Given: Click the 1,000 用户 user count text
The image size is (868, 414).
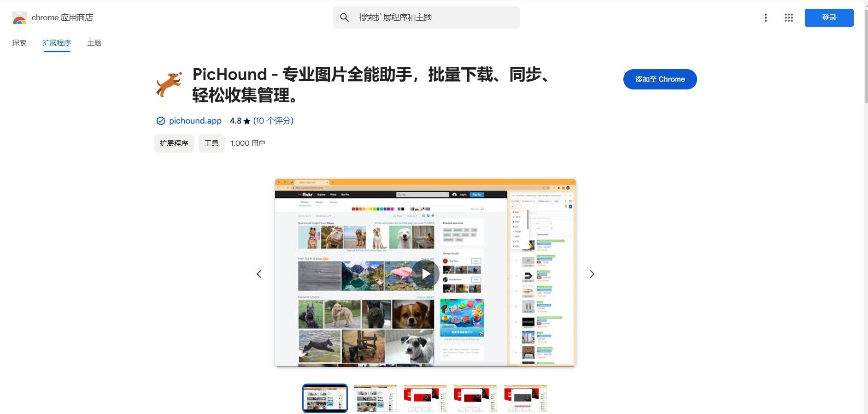Looking at the screenshot, I should point(248,143).
